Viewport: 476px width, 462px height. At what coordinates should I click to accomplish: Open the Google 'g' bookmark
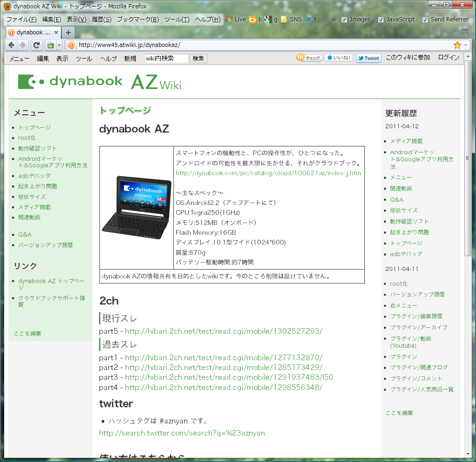click(271, 20)
